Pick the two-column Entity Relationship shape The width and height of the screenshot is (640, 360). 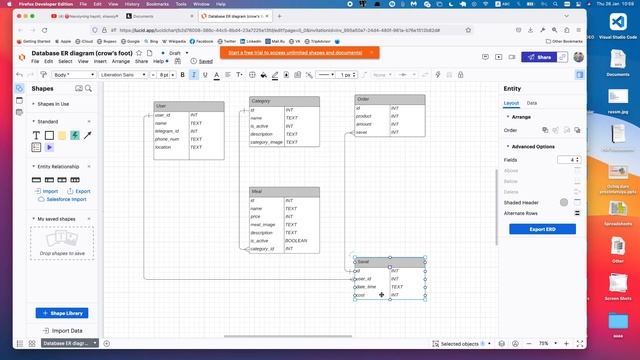[49, 180]
